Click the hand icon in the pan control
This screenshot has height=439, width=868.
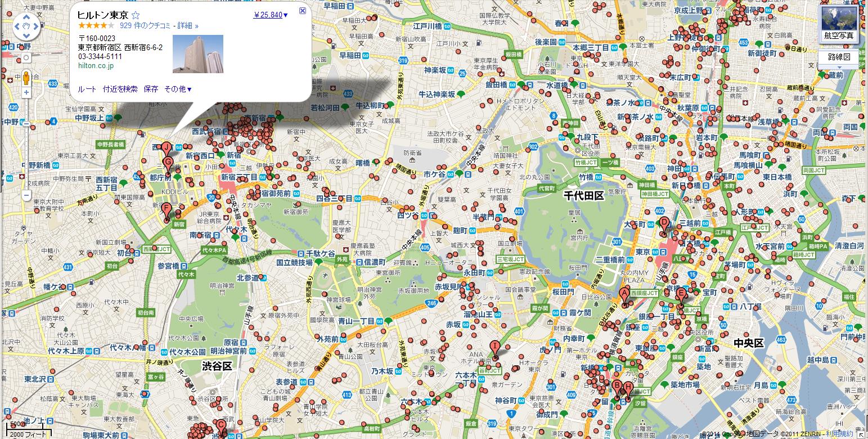click(x=26, y=26)
